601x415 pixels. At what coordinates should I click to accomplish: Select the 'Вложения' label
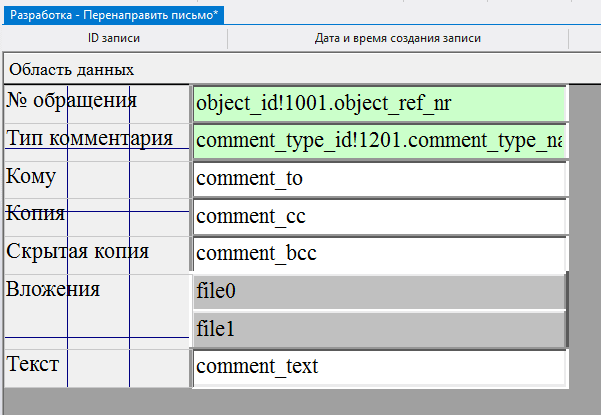coord(54,289)
